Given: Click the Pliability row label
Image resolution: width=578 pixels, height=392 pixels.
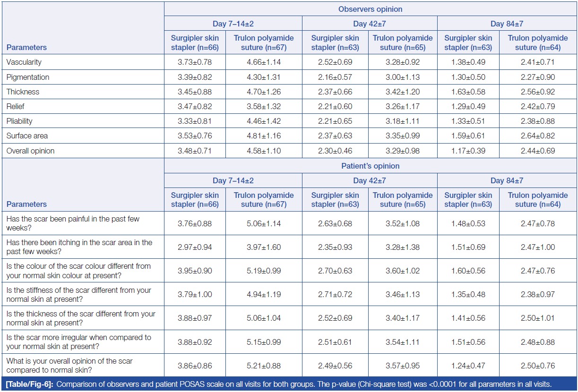Looking at the screenshot, I should (x=20, y=121).
